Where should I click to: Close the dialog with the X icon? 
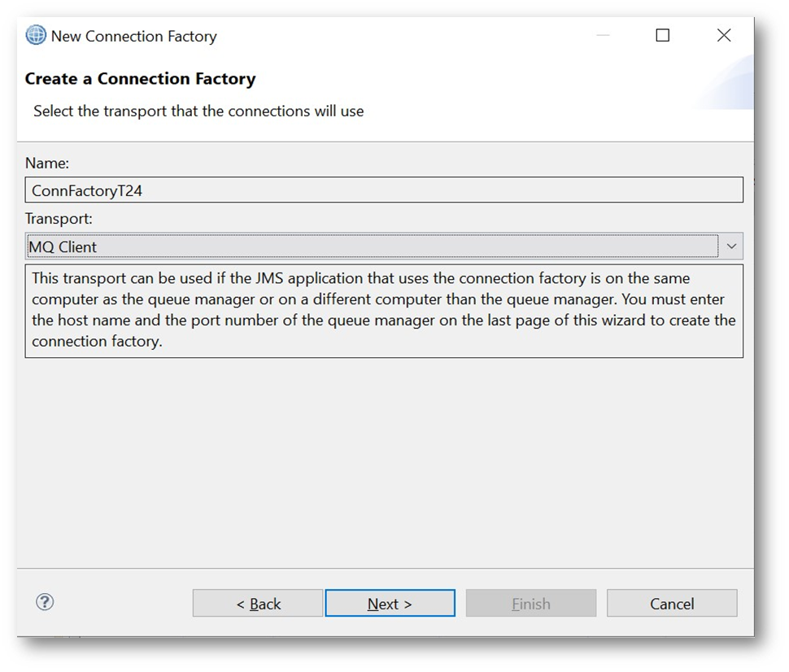point(723,36)
